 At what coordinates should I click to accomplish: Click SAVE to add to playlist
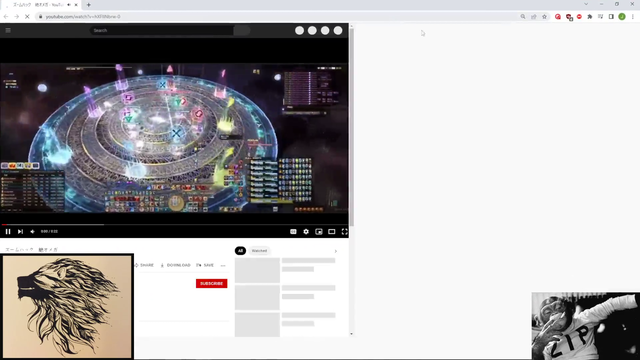(205, 265)
